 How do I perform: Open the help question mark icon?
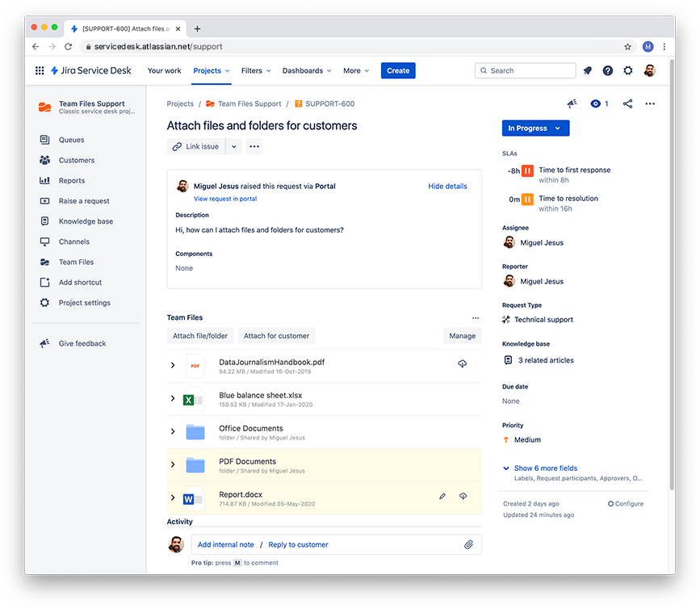(x=608, y=70)
